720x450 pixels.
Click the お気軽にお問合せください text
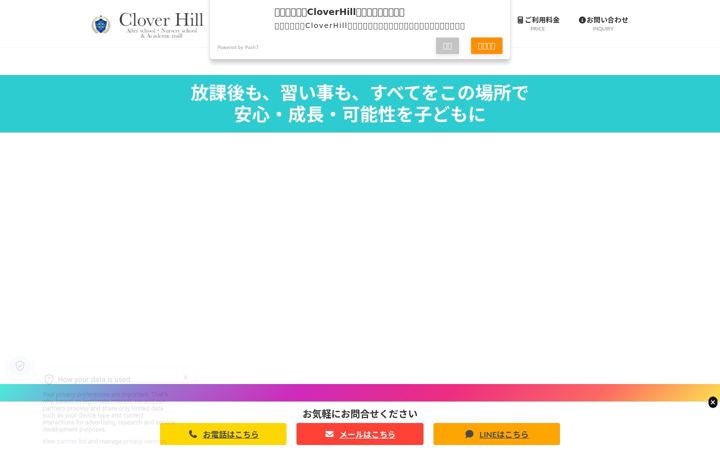360,414
